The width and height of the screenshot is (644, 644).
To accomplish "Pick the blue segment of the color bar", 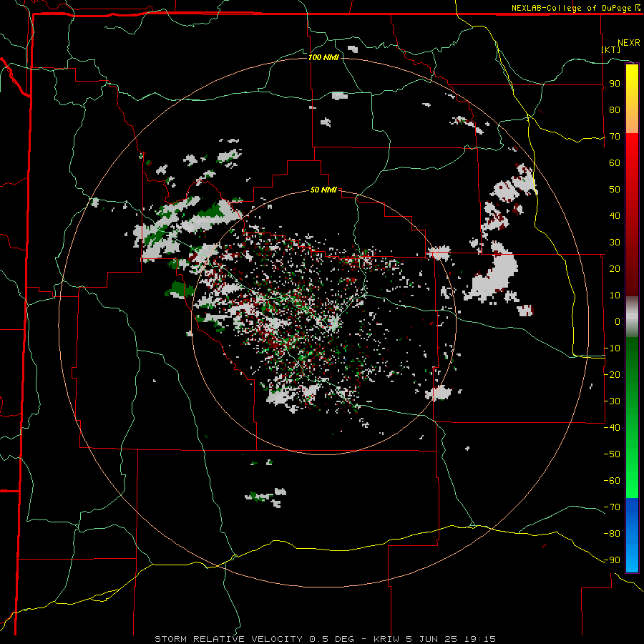I will tap(632, 535).
